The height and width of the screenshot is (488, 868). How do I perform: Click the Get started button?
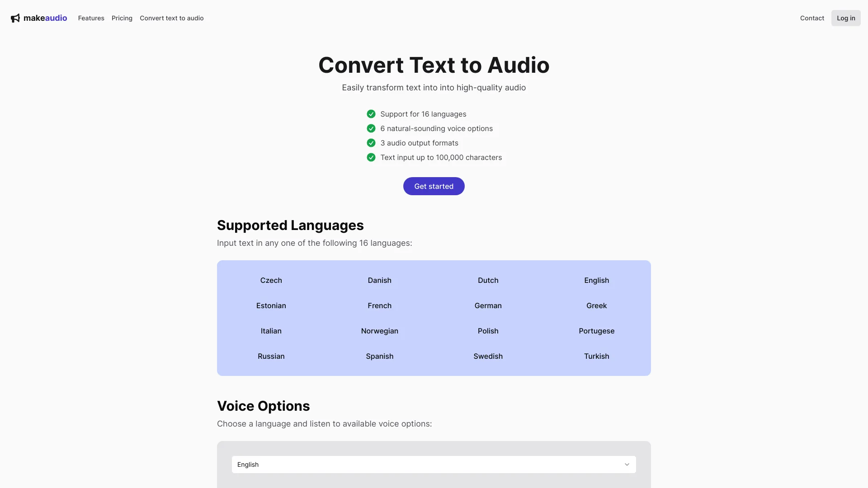click(x=434, y=186)
